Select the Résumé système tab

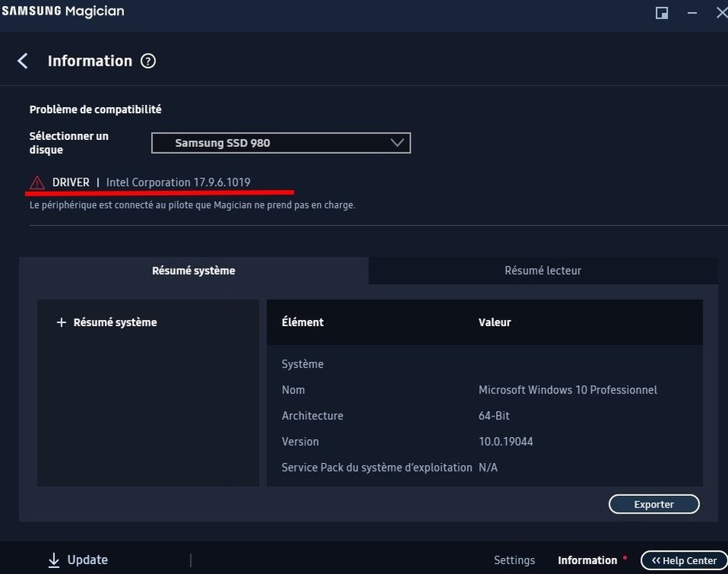point(194,270)
